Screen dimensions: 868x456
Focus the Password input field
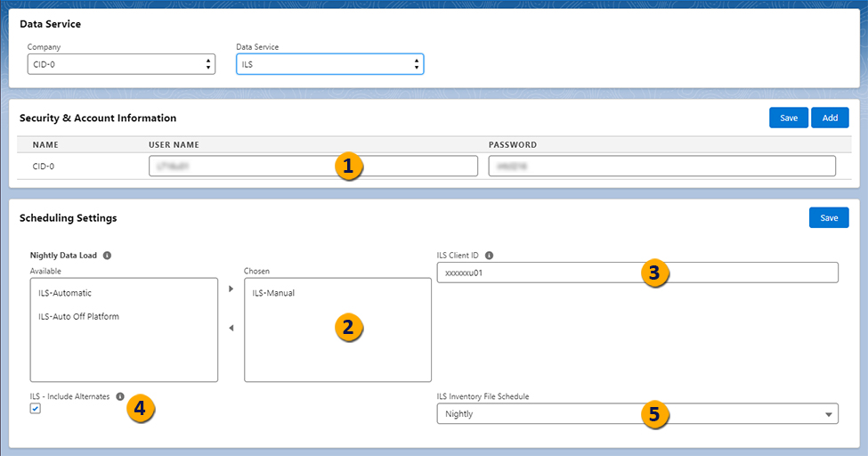coord(662,167)
